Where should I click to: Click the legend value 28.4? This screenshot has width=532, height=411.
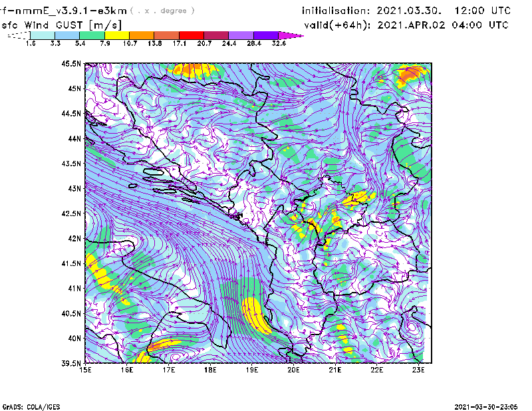pyautogui.click(x=254, y=43)
